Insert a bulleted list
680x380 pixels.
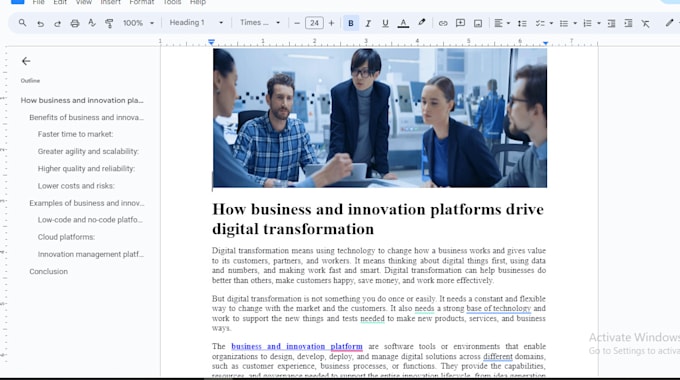click(564, 23)
